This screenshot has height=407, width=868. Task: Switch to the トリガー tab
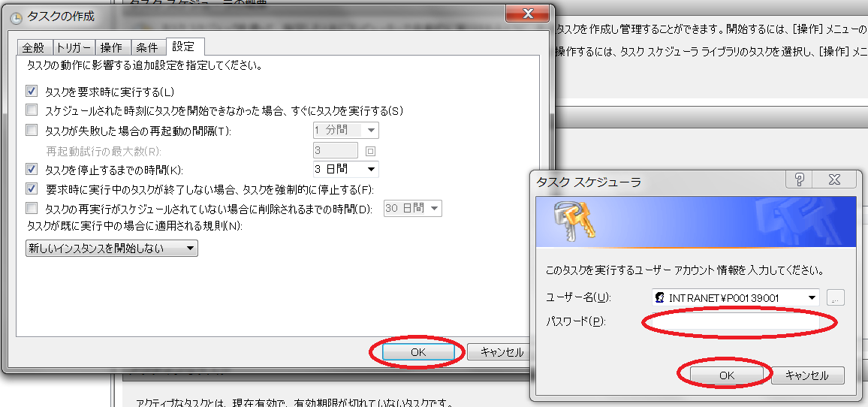(74, 47)
